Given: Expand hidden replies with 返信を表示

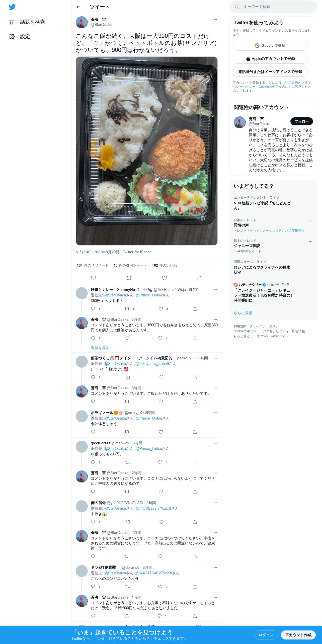Looking at the screenshot, I should click(x=100, y=348).
